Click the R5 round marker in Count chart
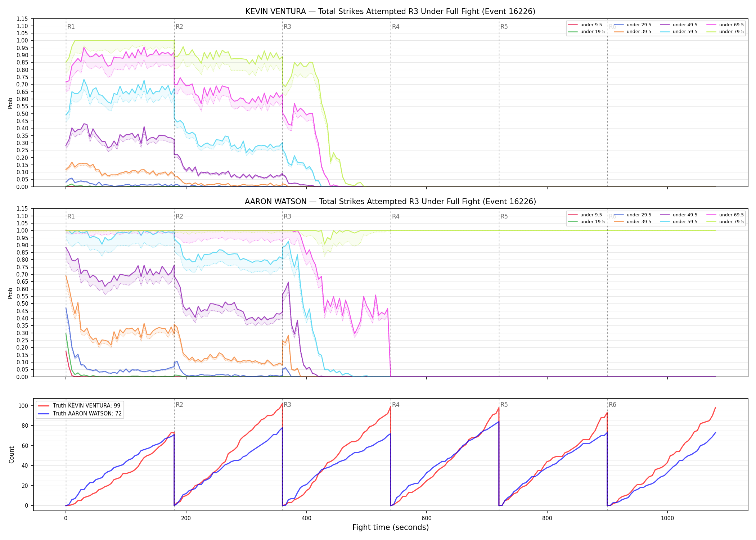756x540 pixels. coord(504,405)
